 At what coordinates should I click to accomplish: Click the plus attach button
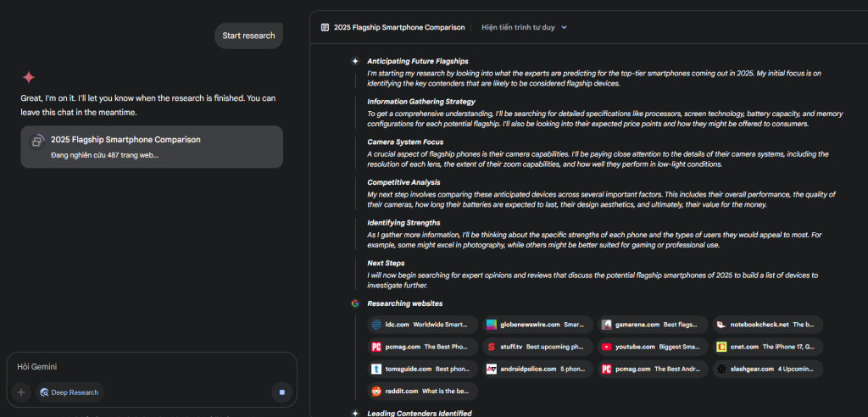pyautogui.click(x=21, y=392)
